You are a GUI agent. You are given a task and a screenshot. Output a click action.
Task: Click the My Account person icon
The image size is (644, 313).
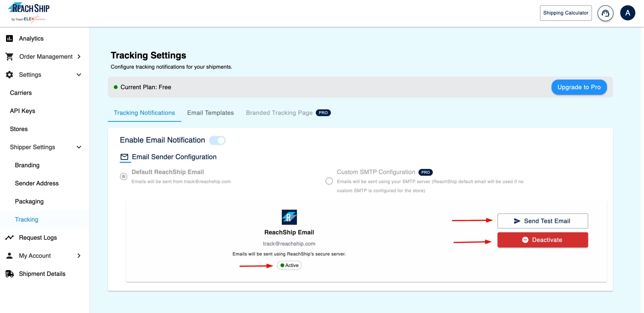click(9, 256)
